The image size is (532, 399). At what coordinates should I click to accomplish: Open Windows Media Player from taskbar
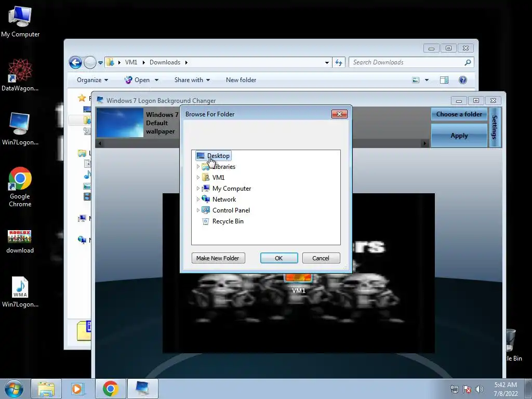[78, 389]
